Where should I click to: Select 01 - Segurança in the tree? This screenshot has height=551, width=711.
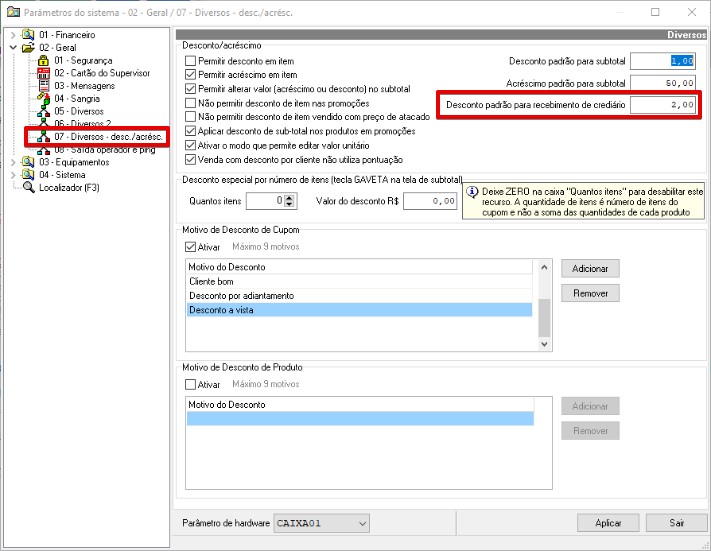83,60
